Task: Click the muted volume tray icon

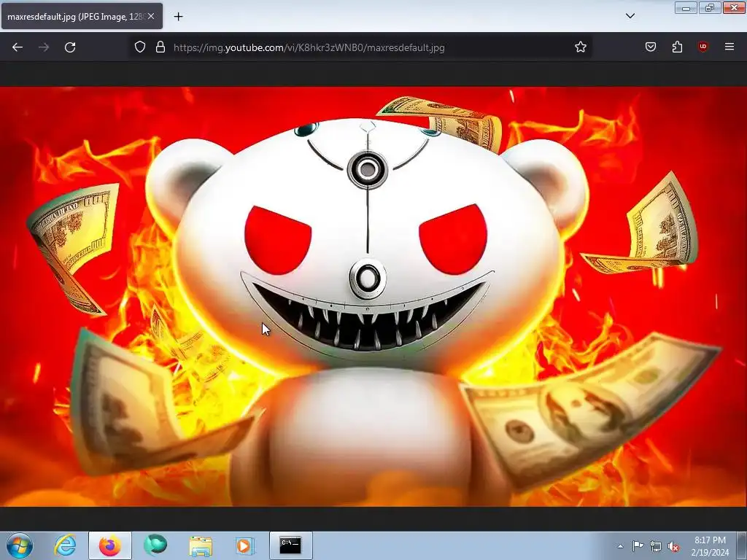Action: pyautogui.click(x=673, y=546)
